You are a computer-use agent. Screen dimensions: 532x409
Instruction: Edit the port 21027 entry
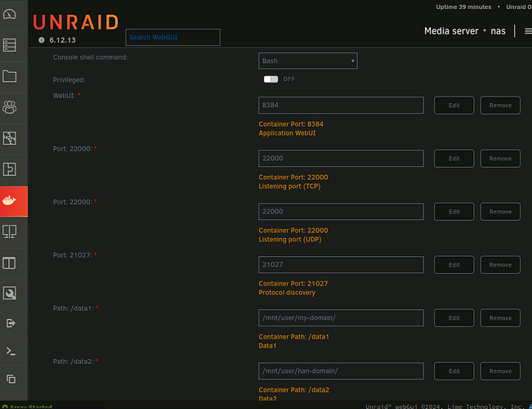point(454,265)
